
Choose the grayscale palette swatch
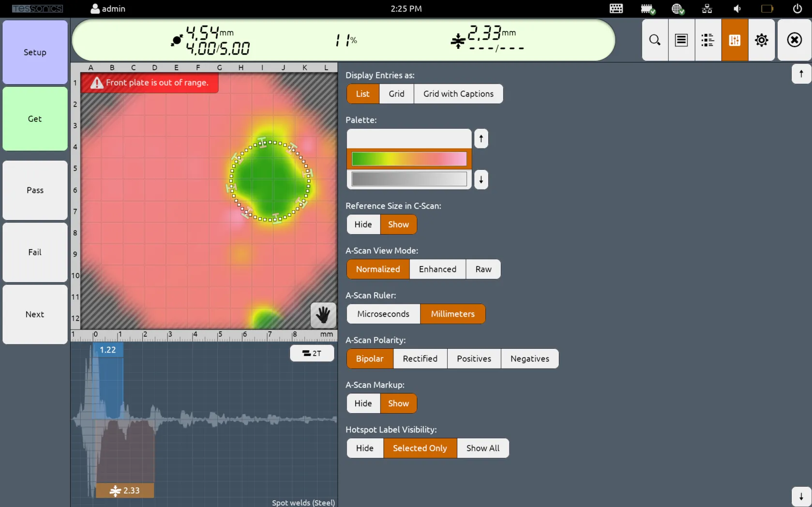click(x=409, y=179)
